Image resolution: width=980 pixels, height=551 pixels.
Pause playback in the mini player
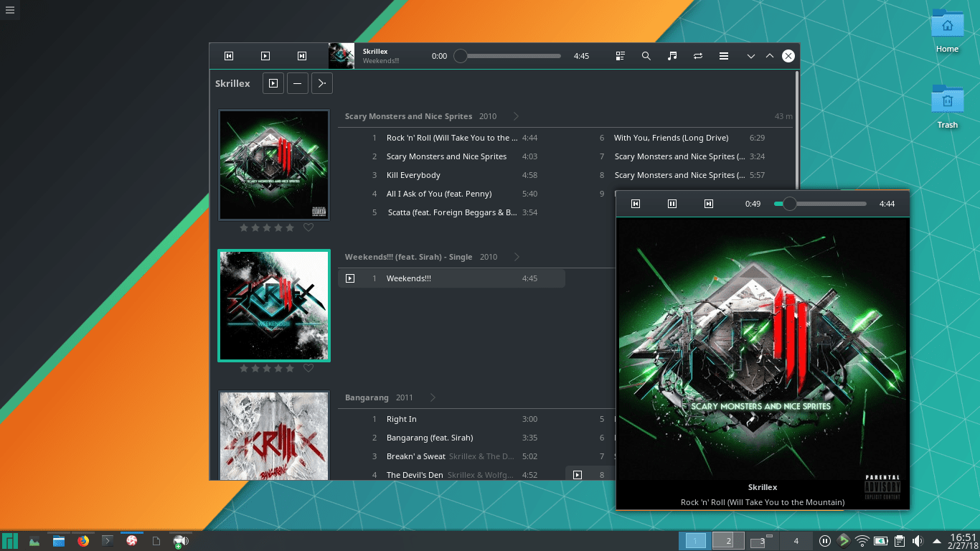(672, 204)
